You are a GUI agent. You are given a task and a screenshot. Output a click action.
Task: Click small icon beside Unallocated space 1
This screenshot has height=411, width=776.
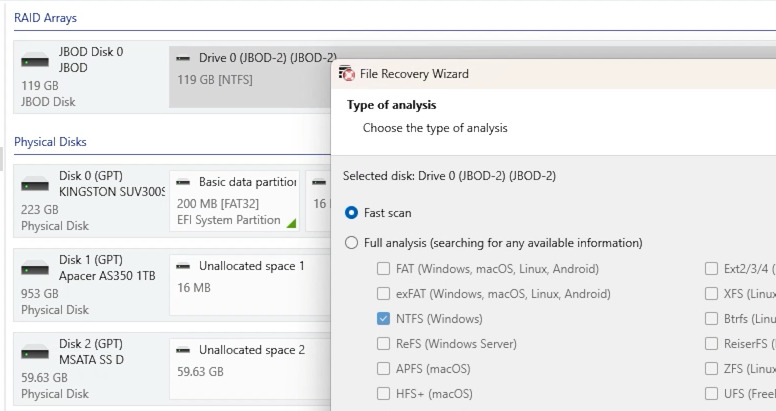tap(183, 266)
